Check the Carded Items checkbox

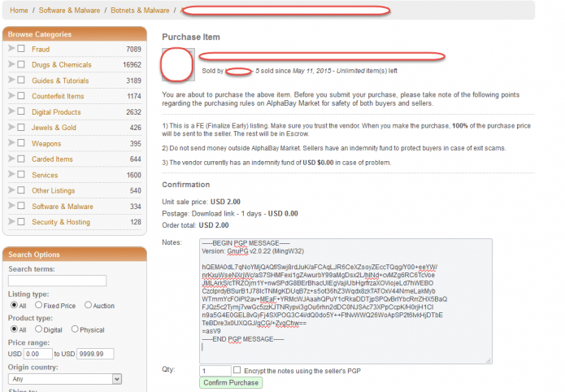(21, 159)
